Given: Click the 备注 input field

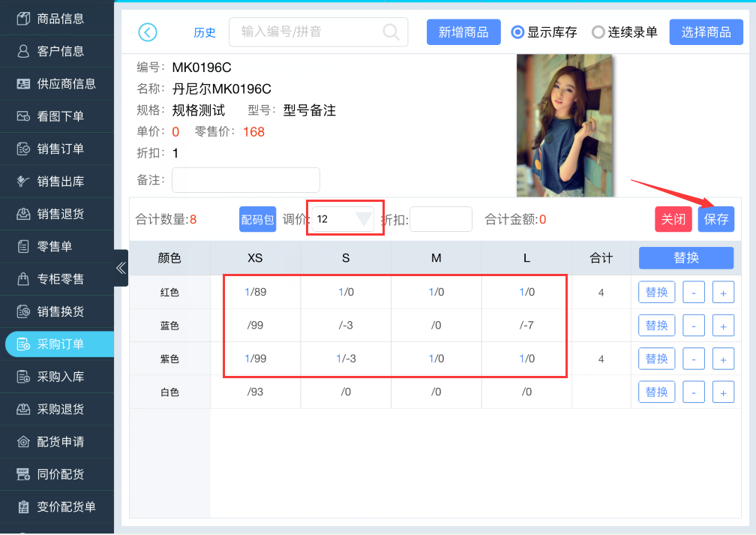Looking at the screenshot, I should (x=246, y=180).
